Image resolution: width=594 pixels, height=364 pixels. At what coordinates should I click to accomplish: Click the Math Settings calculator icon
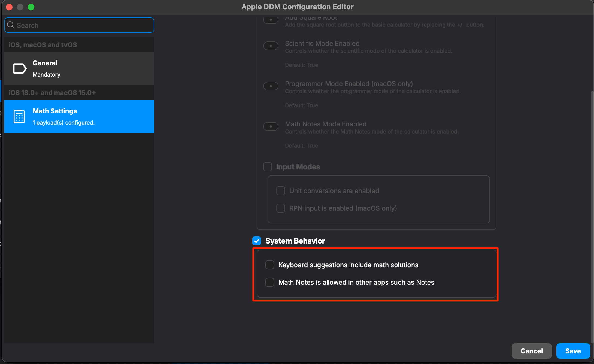[x=19, y=117]
